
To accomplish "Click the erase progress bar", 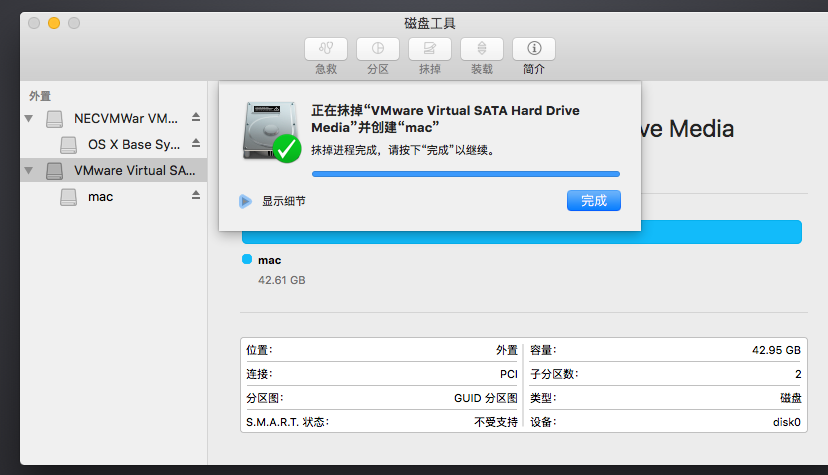I will pyautogui.click(x=465, y=174).
